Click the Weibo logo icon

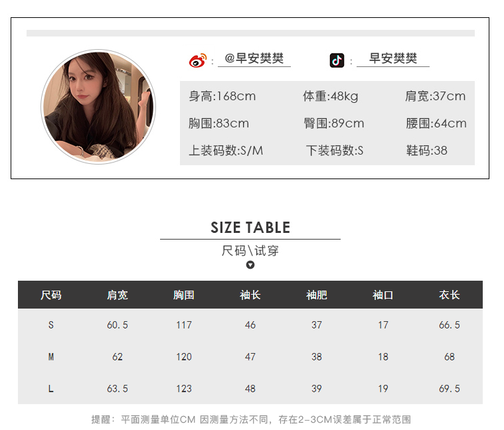tap(198, 60)
